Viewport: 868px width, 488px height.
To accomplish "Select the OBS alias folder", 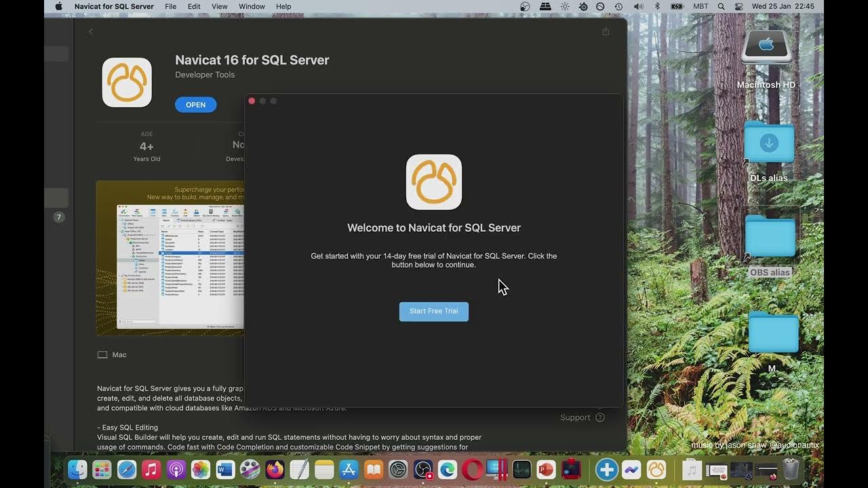I will tap(770, 237).
